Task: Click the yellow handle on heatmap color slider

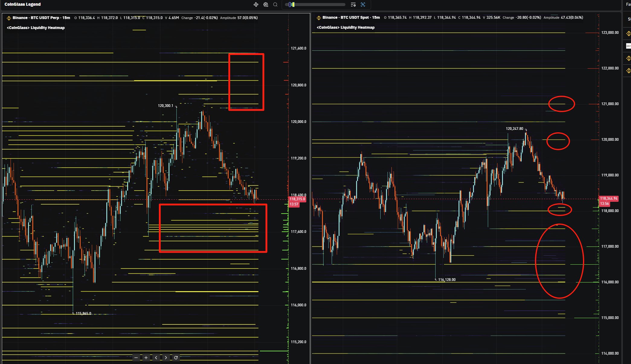Action: pyautogui.click(x=293, y=5)
